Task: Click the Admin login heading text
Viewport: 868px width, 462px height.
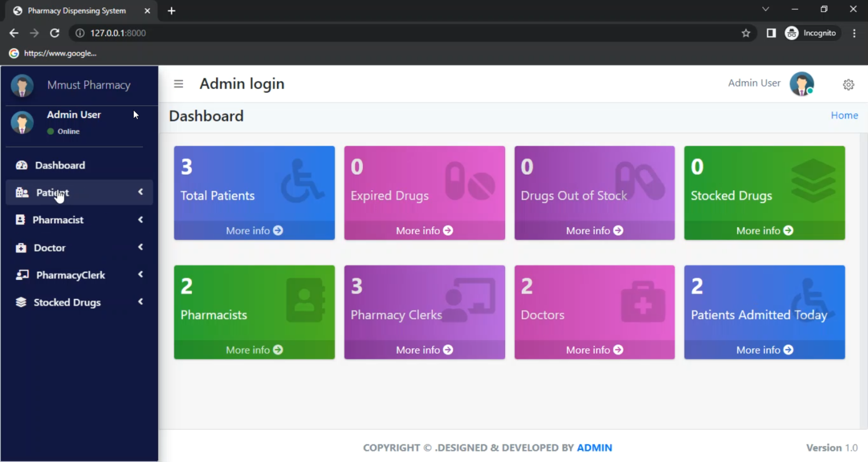Action: (x=242, y=84)
